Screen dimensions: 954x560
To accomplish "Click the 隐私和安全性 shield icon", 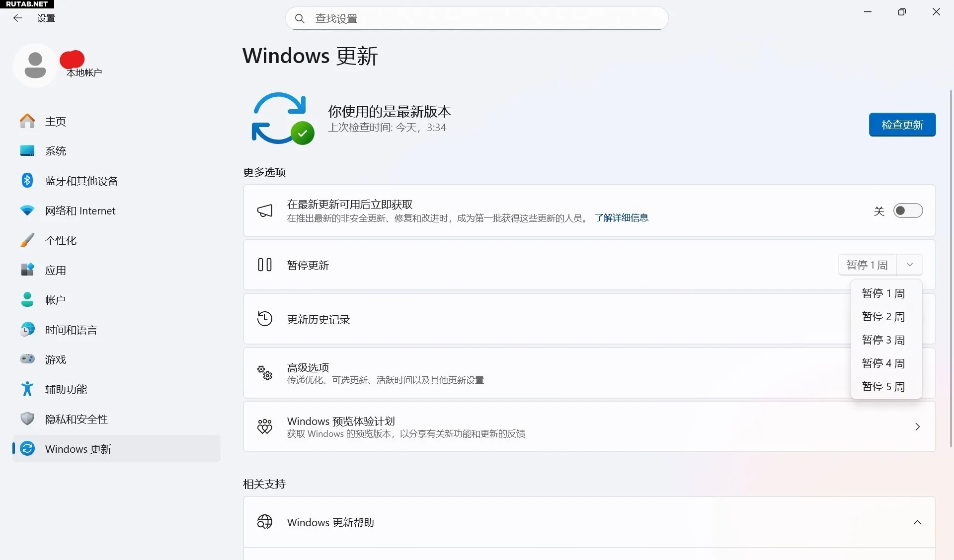I will [27, 419].
